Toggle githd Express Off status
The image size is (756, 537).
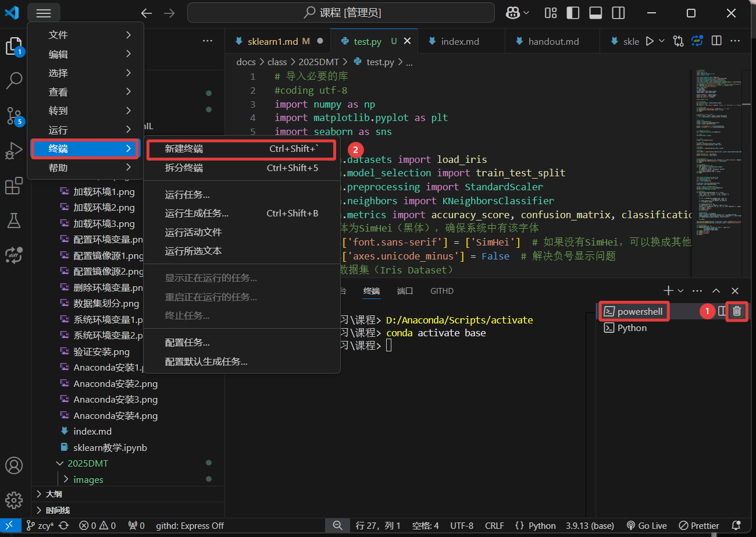(190, 525)
